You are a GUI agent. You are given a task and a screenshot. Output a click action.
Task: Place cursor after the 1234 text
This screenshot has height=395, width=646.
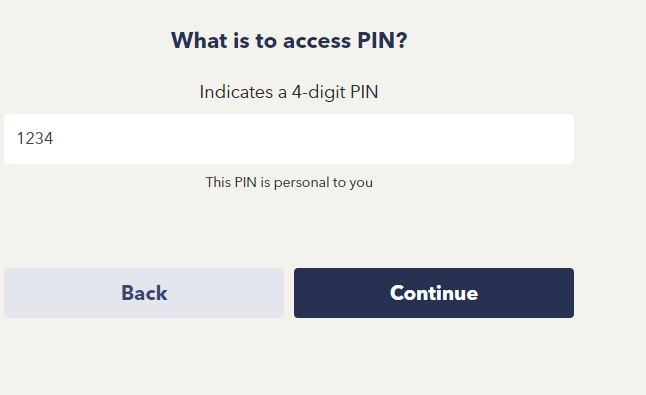(54, 138)
